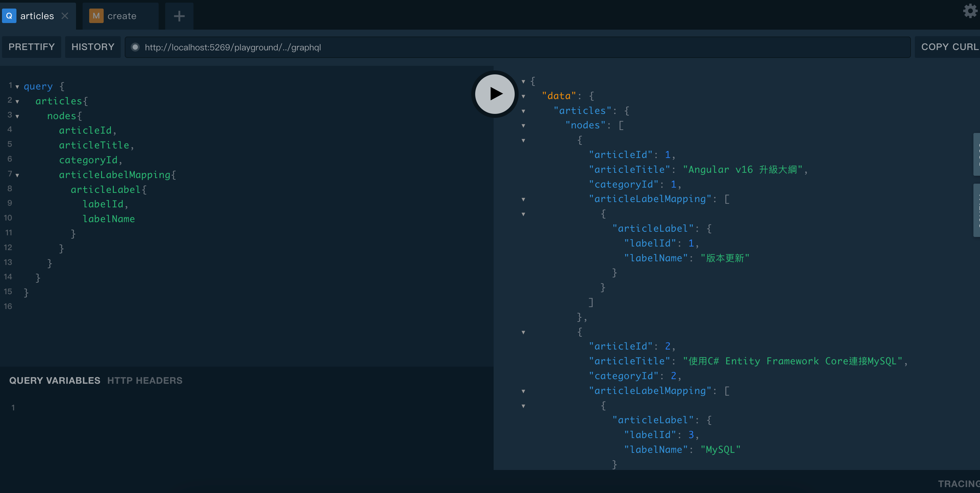This screenshot has width=980, height=493.
Task: Click labelName field in query editor
Action: tap(108, 219)
